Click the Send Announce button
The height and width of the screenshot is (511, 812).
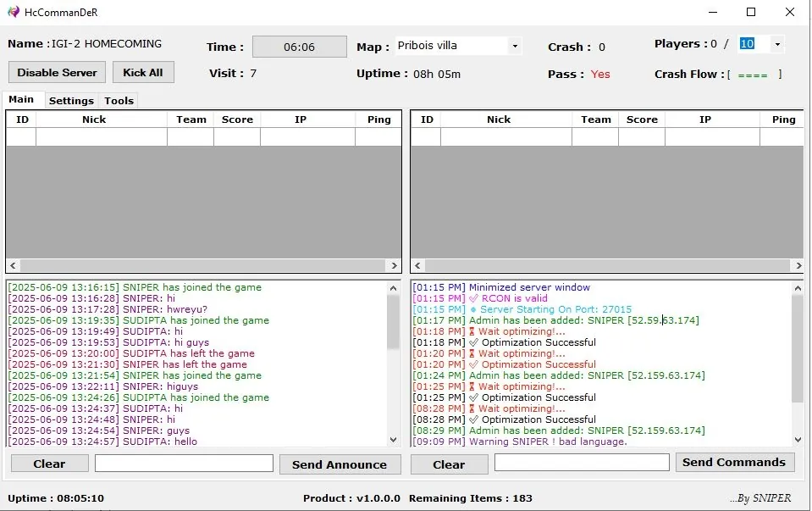(x=340, y=464)
